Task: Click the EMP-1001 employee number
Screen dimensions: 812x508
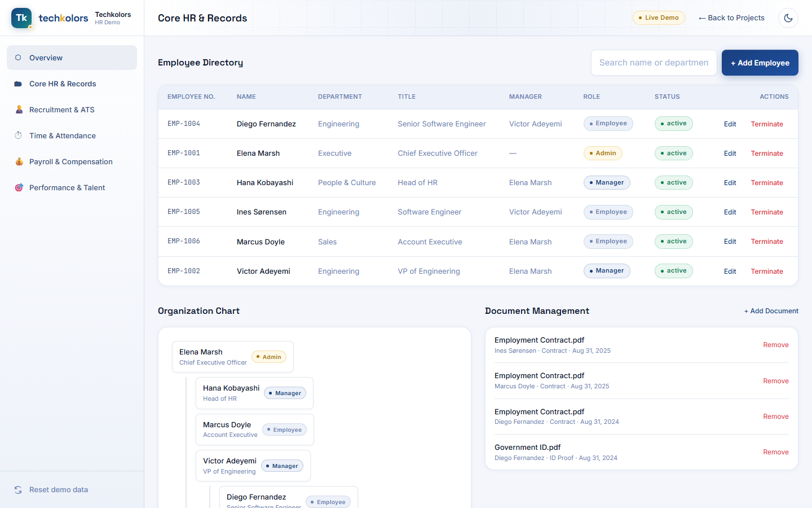Action: coord(184,153)
